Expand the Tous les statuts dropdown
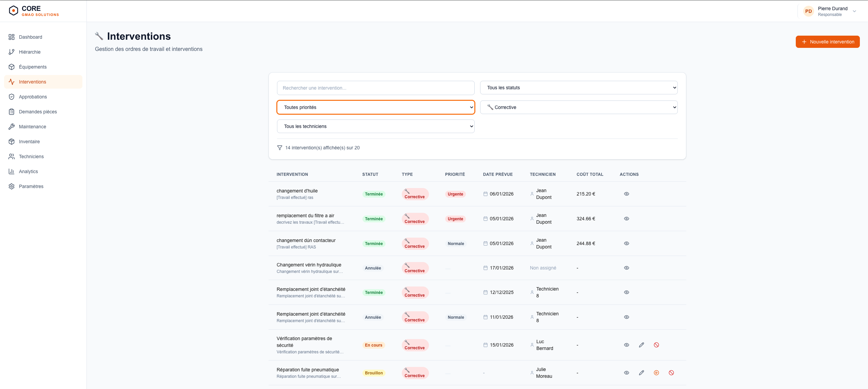Image resolution: width=868 pixels, height=389 pixels. [x=579, y=88]
